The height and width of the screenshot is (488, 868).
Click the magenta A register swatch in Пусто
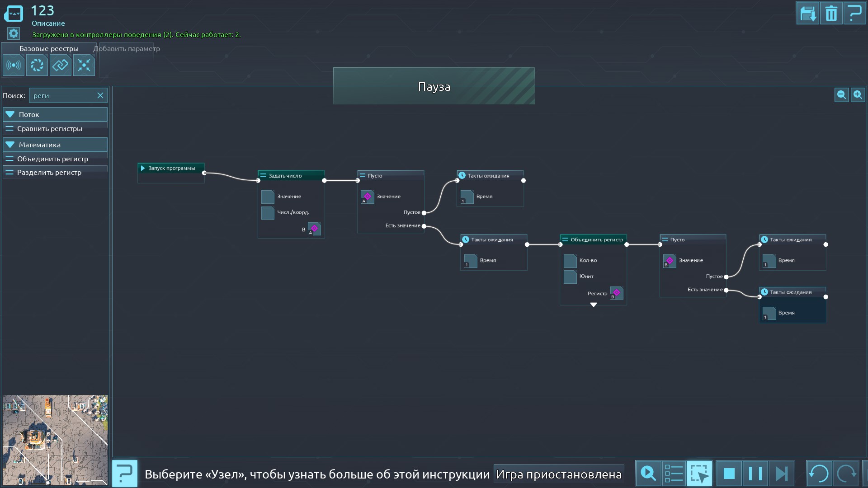pos(367,197)
